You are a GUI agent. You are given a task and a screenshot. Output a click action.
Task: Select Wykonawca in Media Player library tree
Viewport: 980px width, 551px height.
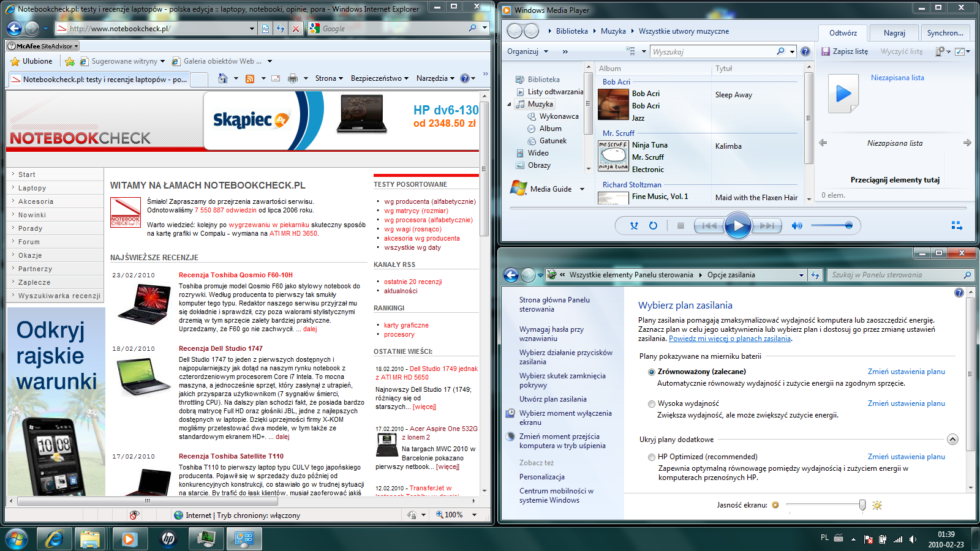pos(559,116)
